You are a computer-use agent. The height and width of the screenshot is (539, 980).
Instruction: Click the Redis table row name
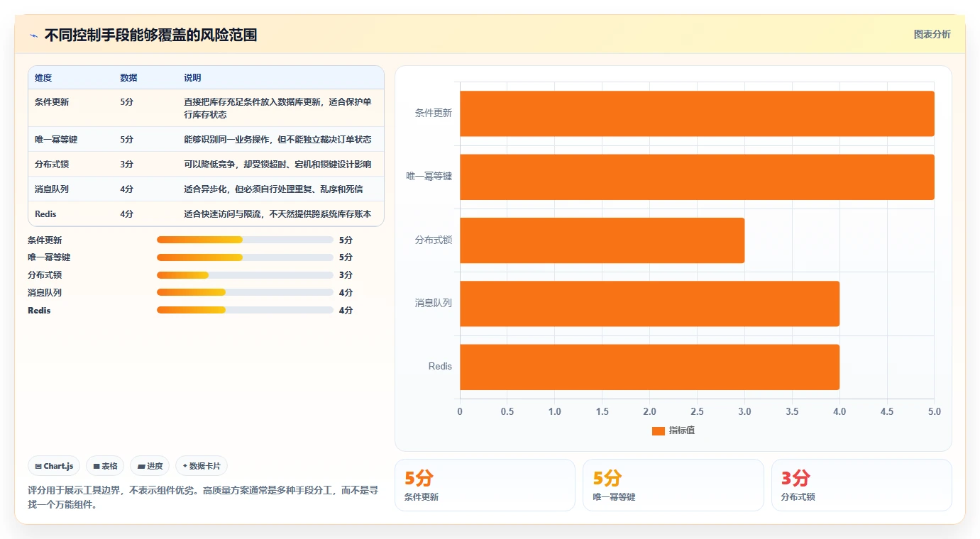45,213
